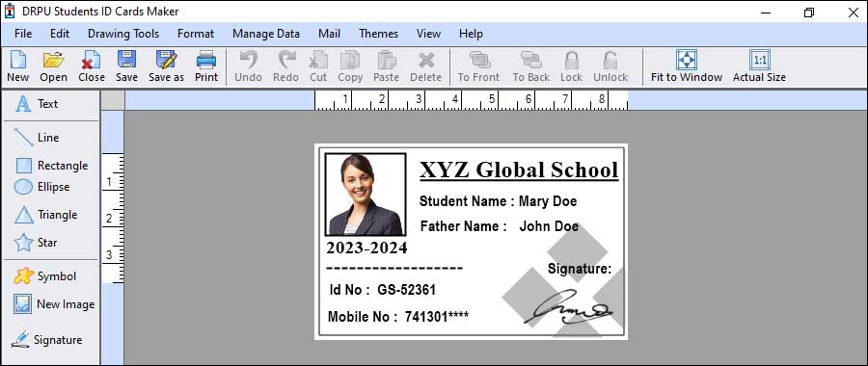Paste from clipboard via toolbar
Image resolution: width=868 pixels, height=366 pixels.
(x=387, y=66)
